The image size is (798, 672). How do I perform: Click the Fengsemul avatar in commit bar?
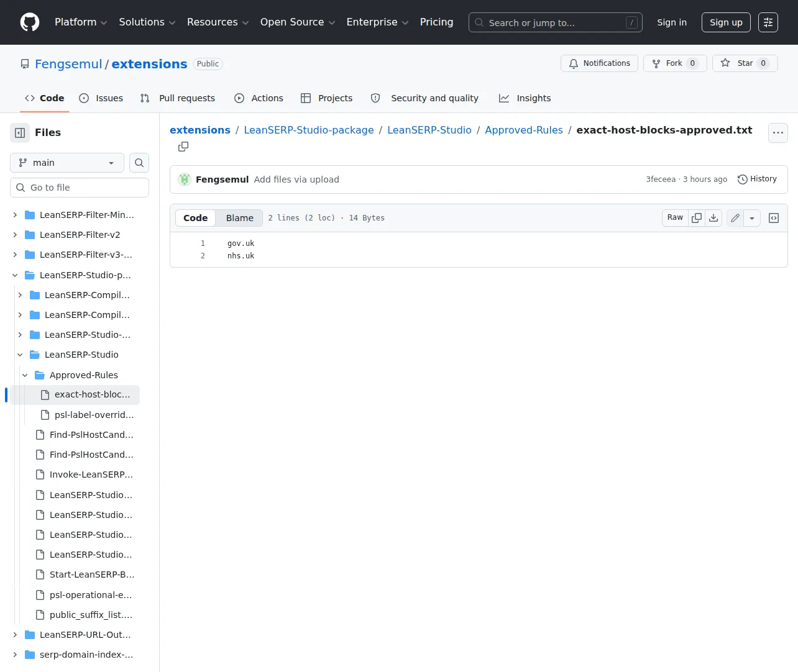tap(185, 179)
